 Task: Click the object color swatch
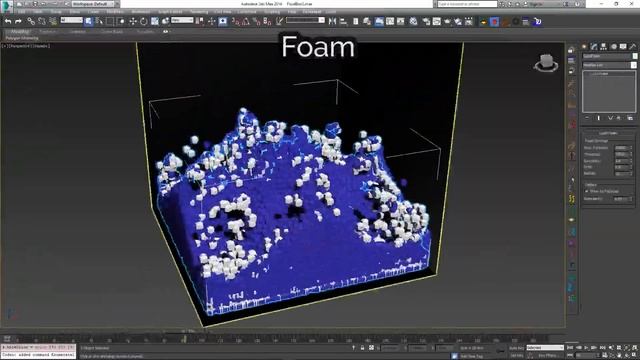(x=635, y=56)
